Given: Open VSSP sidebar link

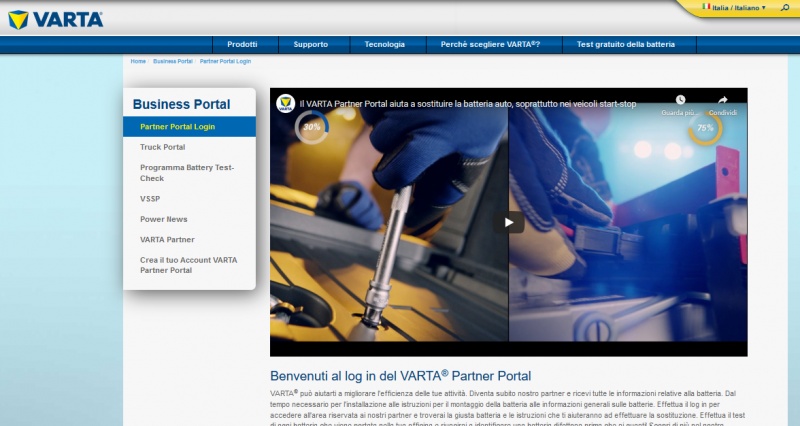Looking at the screenshot, I should pyautogui.click(x=150, y=199).
